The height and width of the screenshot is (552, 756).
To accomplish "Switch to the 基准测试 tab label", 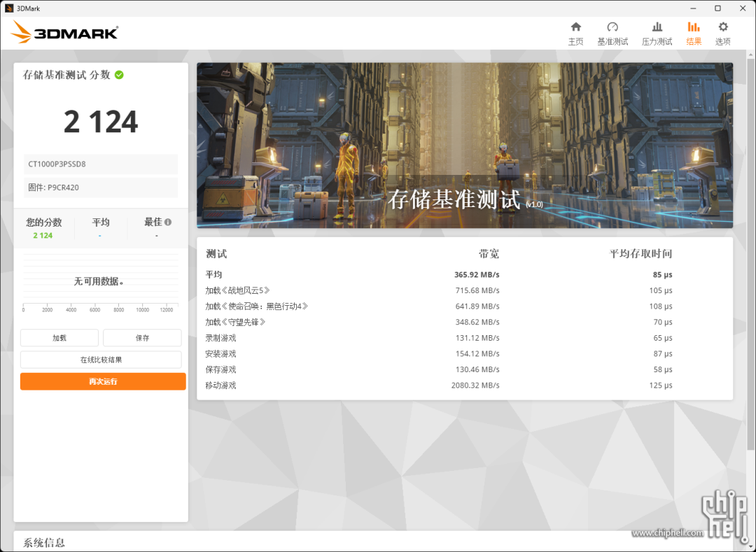I will coord(612,41).
